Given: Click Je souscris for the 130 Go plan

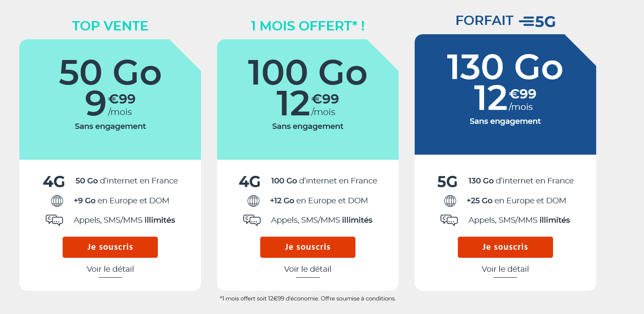Looking at the screenshot, I should pos(505,247).
